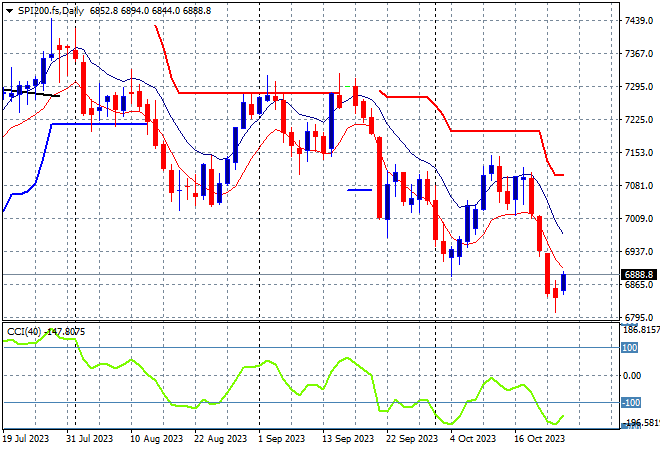Click the current price label 6888.8
Viewport: 660px width, 450px height.
639,275
